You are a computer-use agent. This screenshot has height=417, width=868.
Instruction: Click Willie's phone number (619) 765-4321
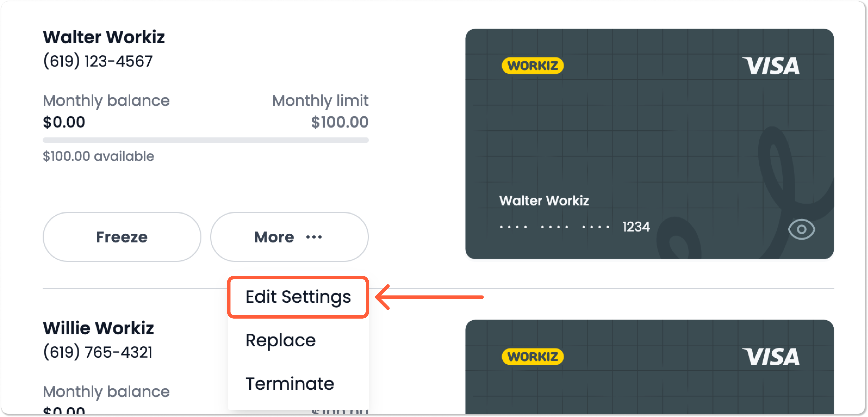point(98,352)
